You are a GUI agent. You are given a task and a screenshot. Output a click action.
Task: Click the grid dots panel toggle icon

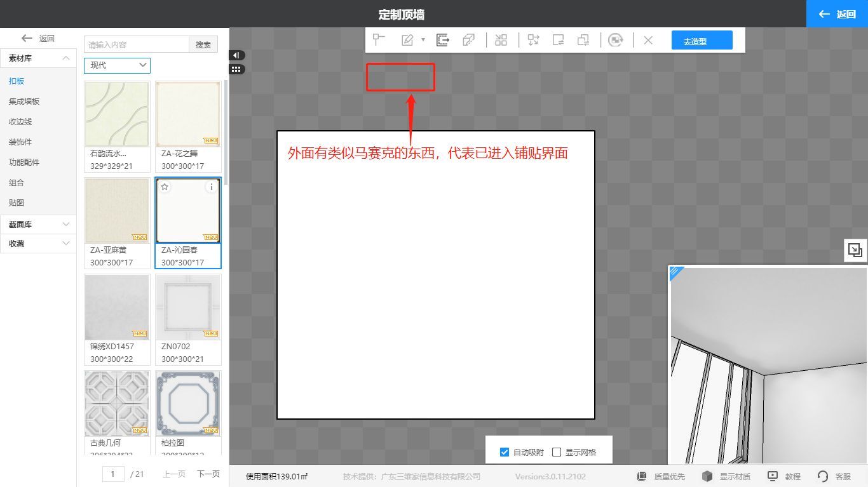[236, 69]
